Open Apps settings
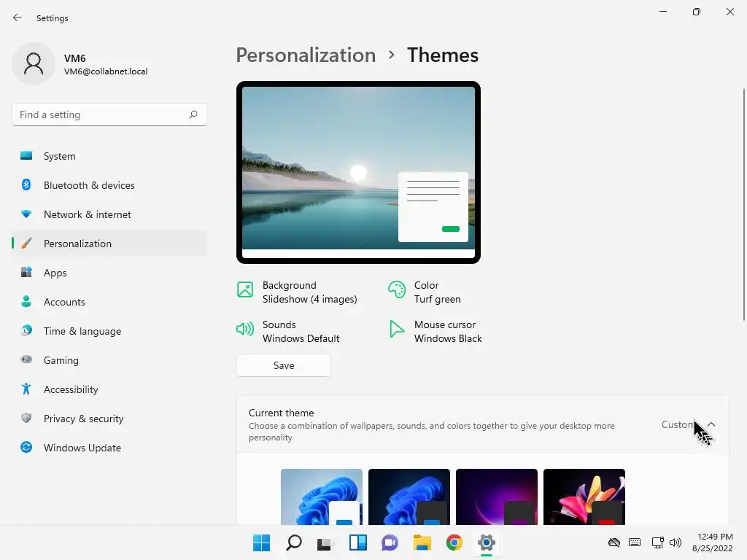Image resolution: width=747 pixels, height=560 pixels. coord(109,273)
